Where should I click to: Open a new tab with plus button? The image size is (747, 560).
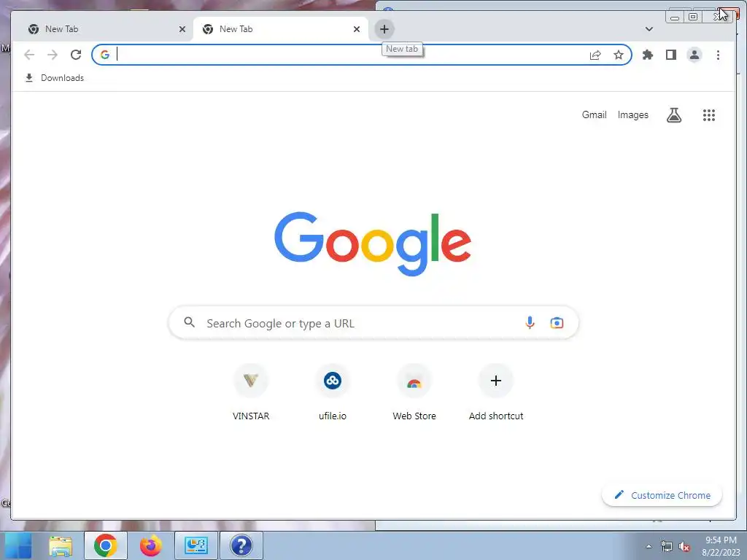(384, 29)
